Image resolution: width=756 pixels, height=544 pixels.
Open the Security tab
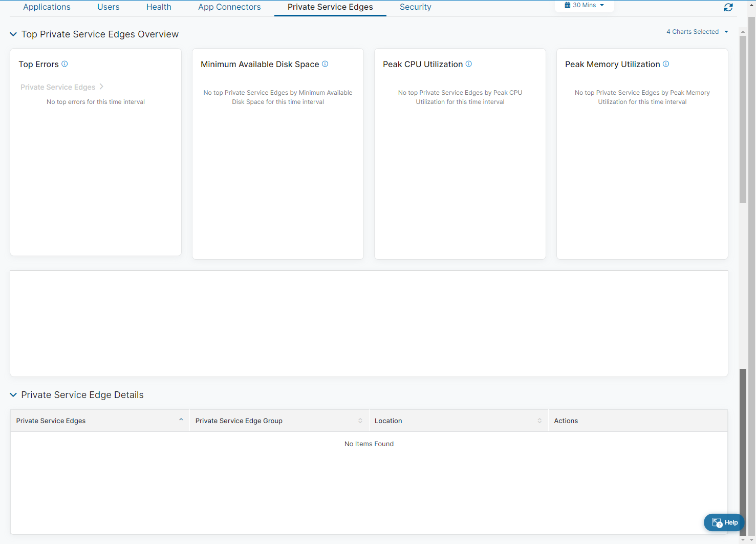(415, 7)
